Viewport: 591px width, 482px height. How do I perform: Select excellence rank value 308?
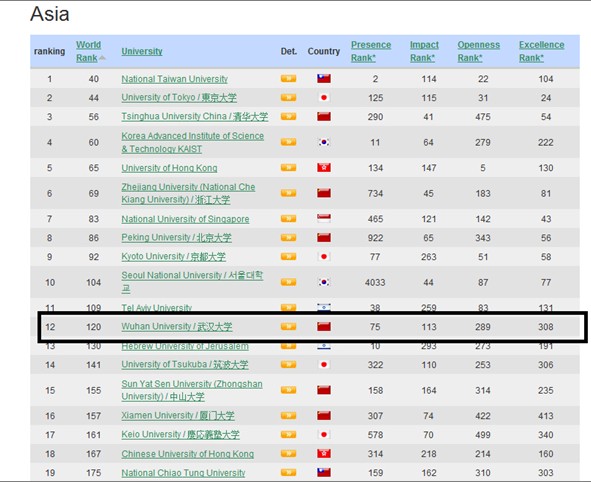(x=545, y=327)
